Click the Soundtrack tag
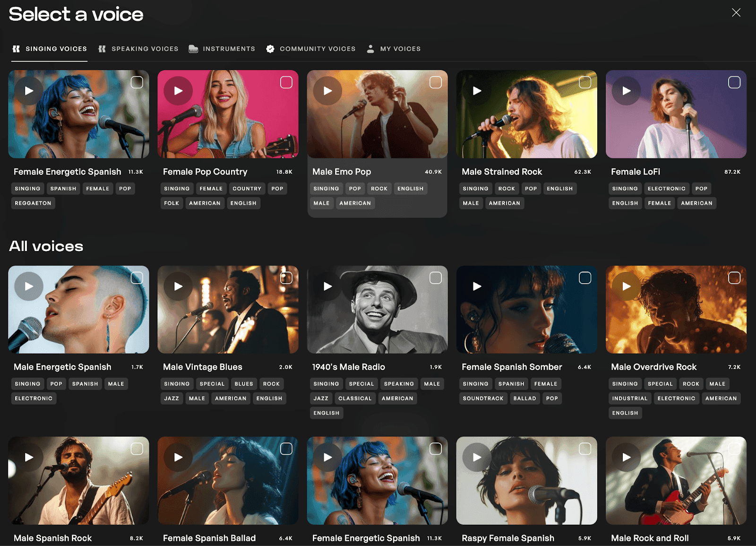The width and height of the screenshot is (756, 546). pyautogui.click(x=483, y=399)
